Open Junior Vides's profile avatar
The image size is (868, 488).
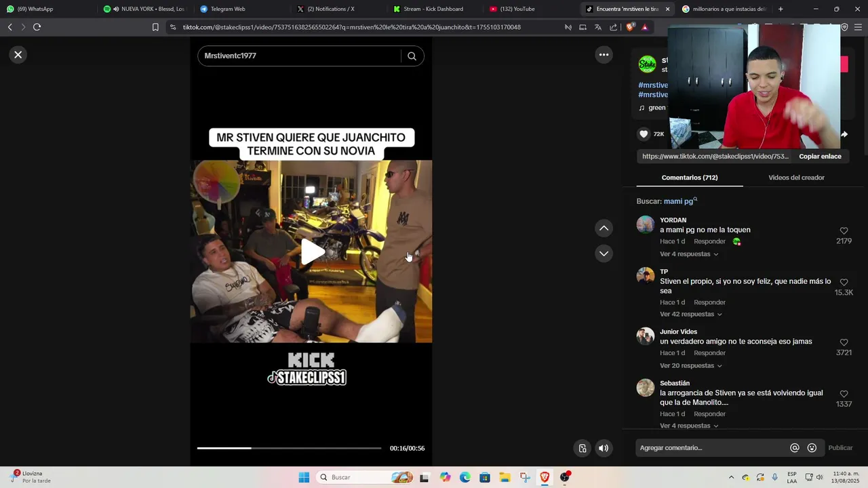646,336
